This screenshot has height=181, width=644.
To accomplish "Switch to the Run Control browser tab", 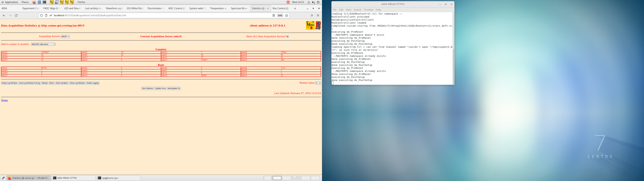I will coord(280,9).
